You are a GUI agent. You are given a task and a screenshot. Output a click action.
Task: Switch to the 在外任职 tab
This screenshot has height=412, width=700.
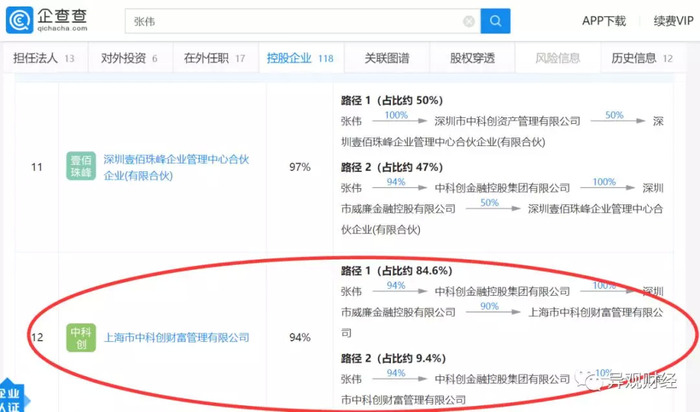pos(215,58)
